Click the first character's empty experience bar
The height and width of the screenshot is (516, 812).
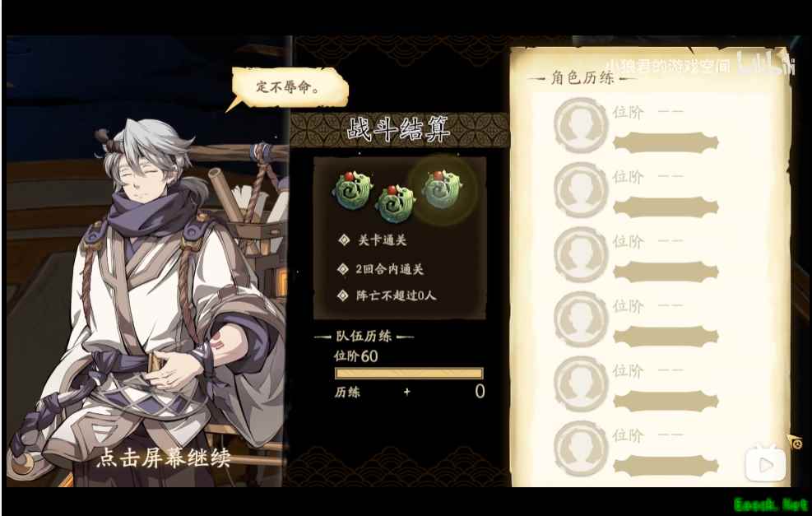[x=666, y=142]
